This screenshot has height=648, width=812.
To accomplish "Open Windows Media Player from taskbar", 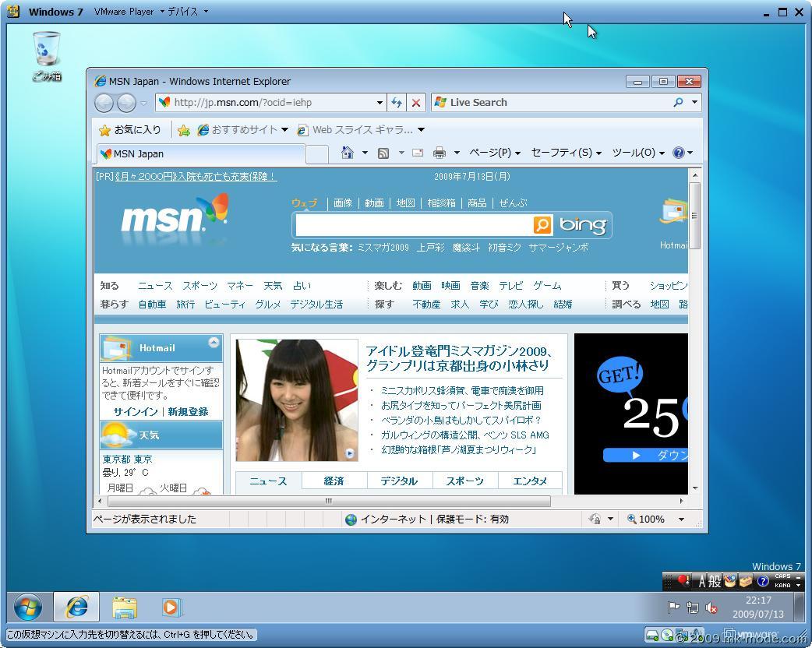I will (171, 607).
